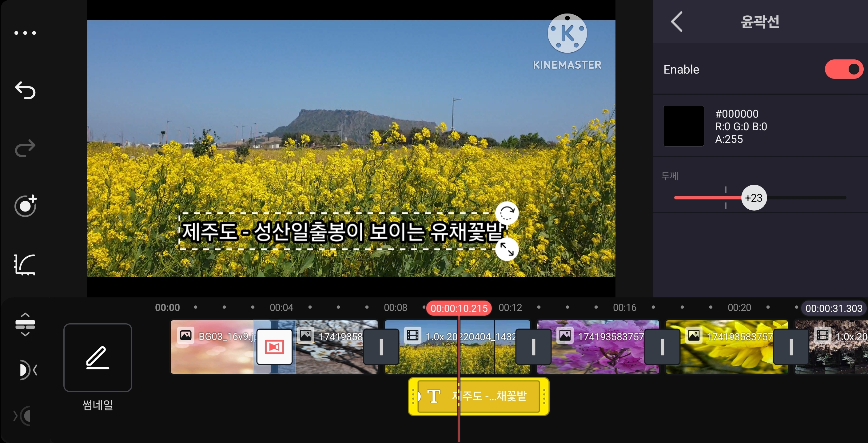Open the black outline color swatch
Screen dimensions: 868x443
click(x=683, y=126)
